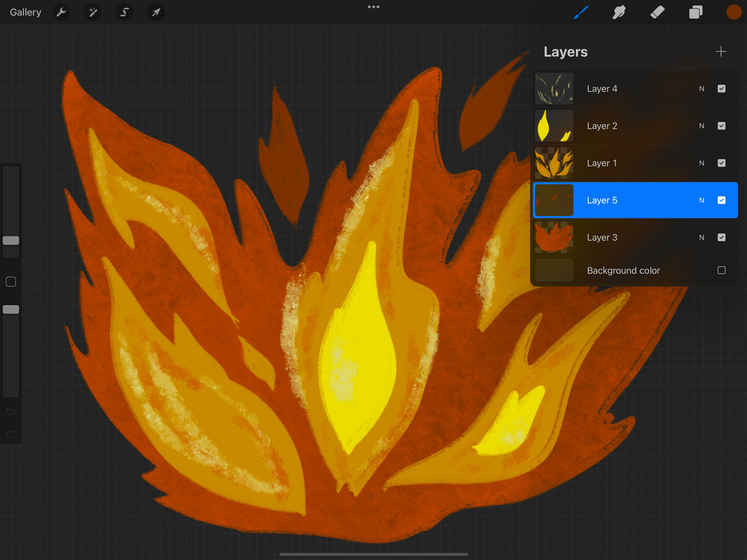Activate the Selection tool
The height and width of the screenshot is (560, 747).
[x=124, y=12]
